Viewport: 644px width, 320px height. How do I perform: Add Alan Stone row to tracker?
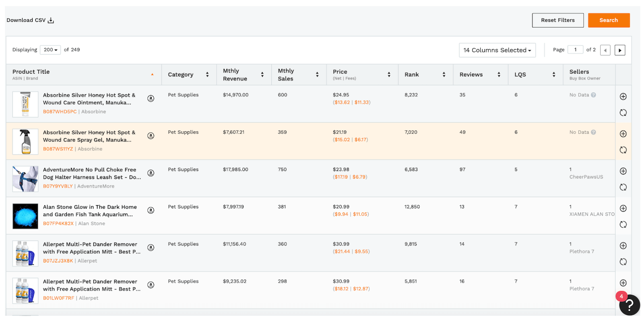623,208
